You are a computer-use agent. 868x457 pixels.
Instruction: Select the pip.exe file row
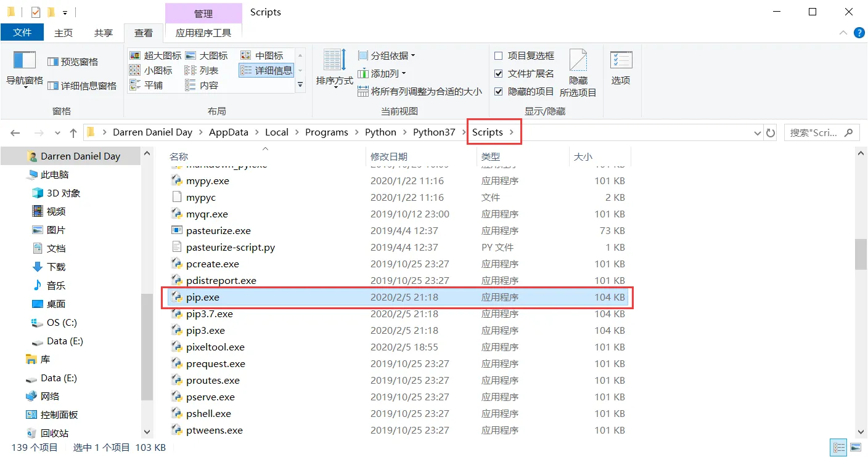tap(399, 297)
